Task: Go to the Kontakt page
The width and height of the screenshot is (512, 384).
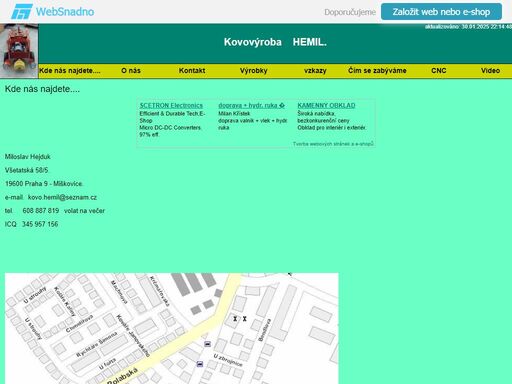Action: [192, 71]
